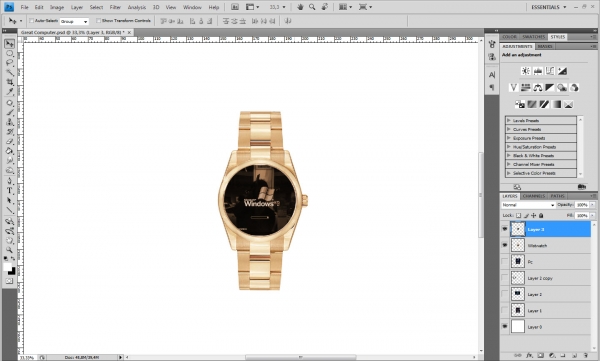Add an Exposure adjustment

tap(562, 71)
